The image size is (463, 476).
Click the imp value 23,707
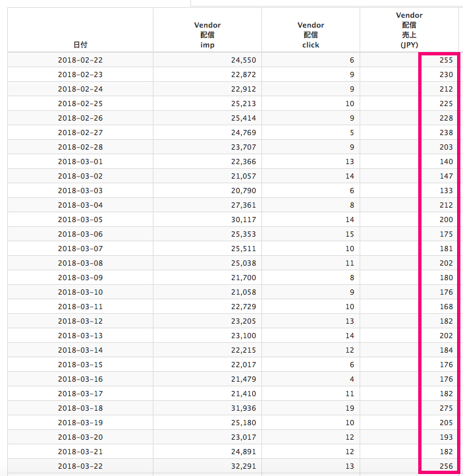click(x=244, y=147)
